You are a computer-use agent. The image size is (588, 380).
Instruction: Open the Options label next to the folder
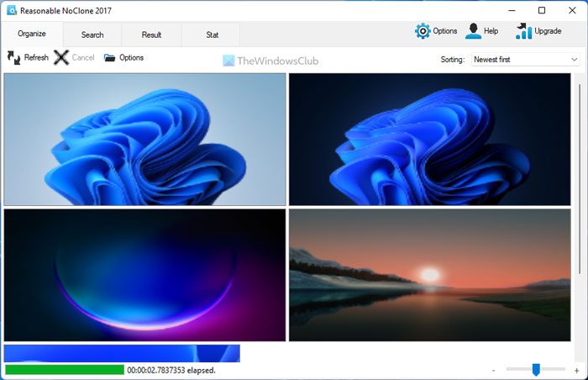[x=132, y=57]
